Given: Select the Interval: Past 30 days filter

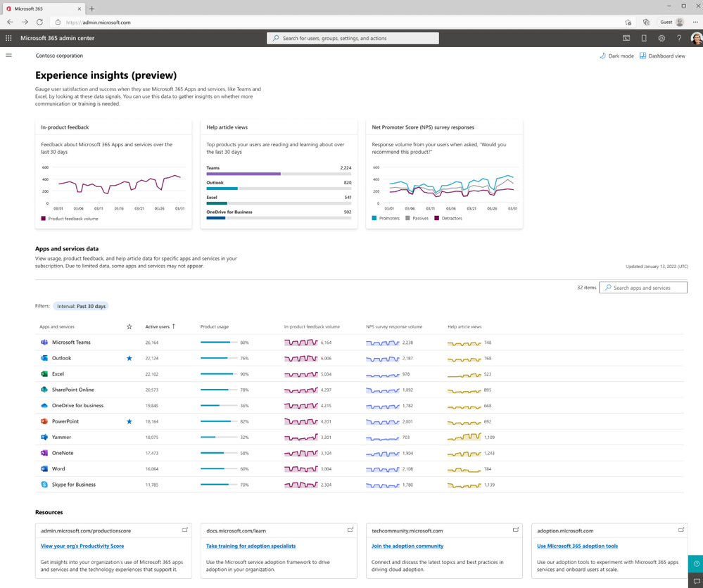Looking at the screenshot, I should click(x=81, y=306).
